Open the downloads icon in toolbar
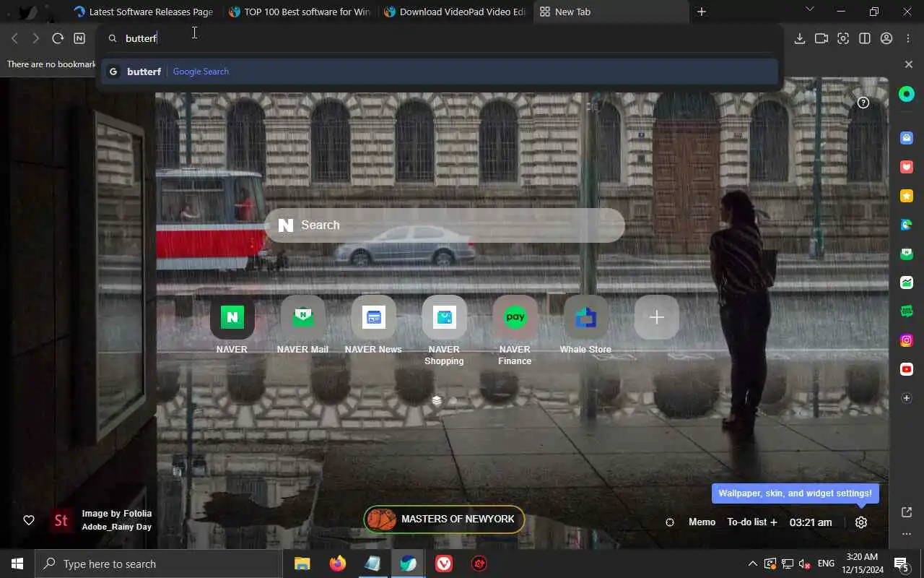924x578 pixels. click(800, 38)
